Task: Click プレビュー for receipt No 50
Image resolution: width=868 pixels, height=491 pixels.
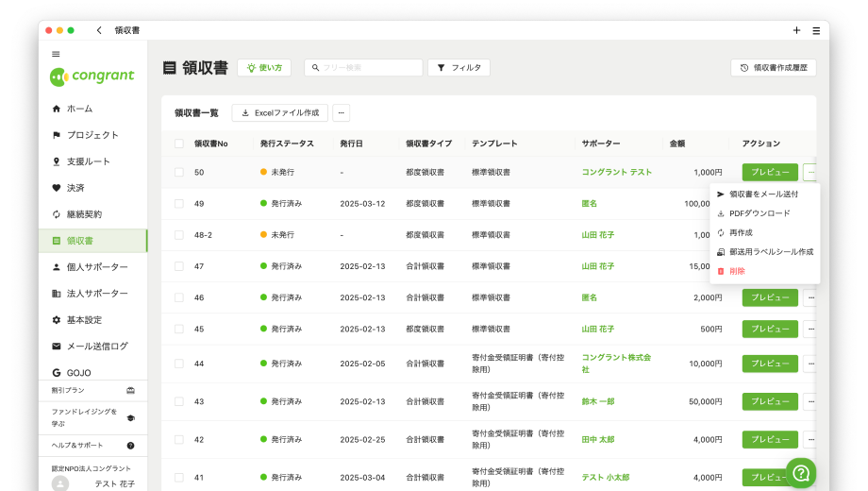Action: pyautogui.click(x=770, y=173)
